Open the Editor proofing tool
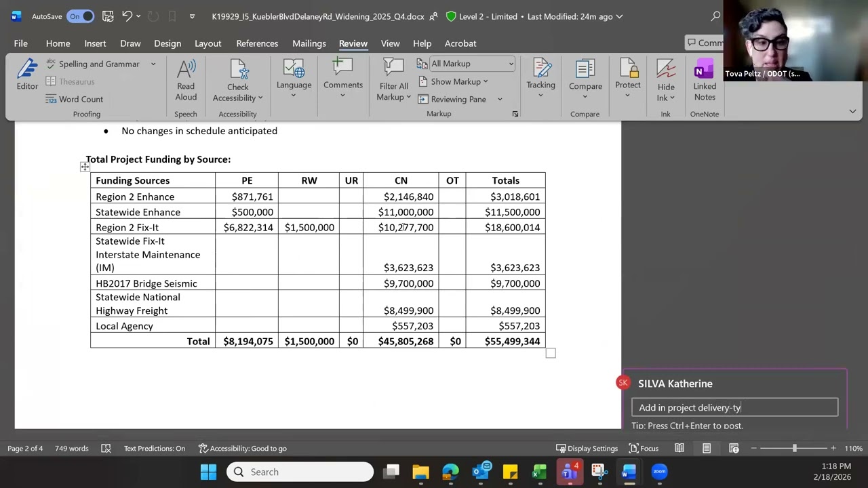Viewport: 868px width, 488px height. tap(27, 75)
